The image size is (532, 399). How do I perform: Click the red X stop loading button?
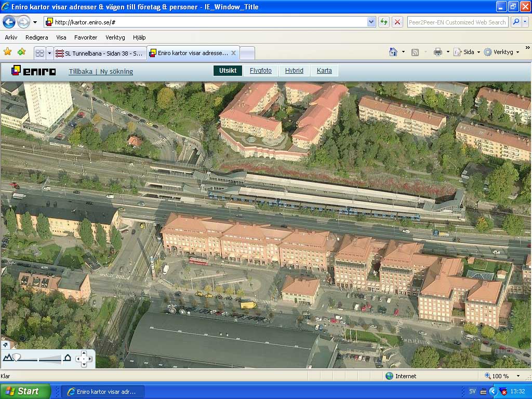coord(397,22)
